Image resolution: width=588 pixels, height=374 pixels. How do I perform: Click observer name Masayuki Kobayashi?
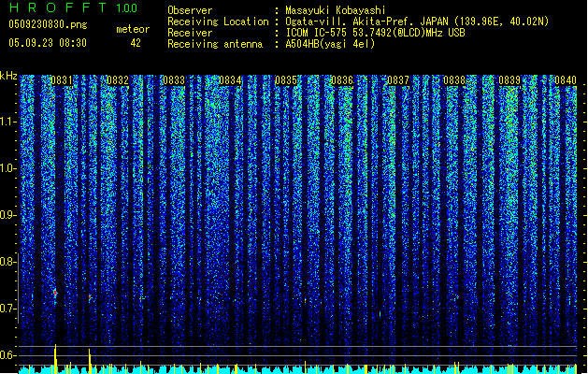point(335,10)
